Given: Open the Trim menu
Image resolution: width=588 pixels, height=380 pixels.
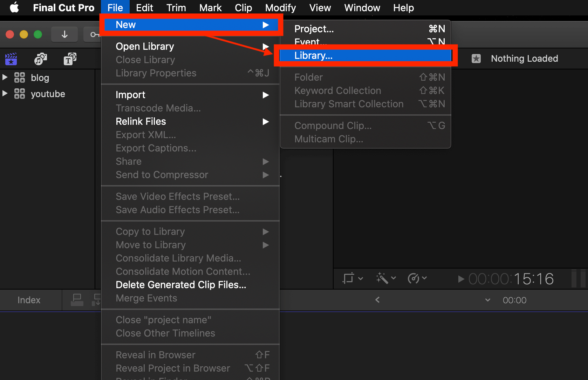Looking at the screenshot, I should coord(176,7).
